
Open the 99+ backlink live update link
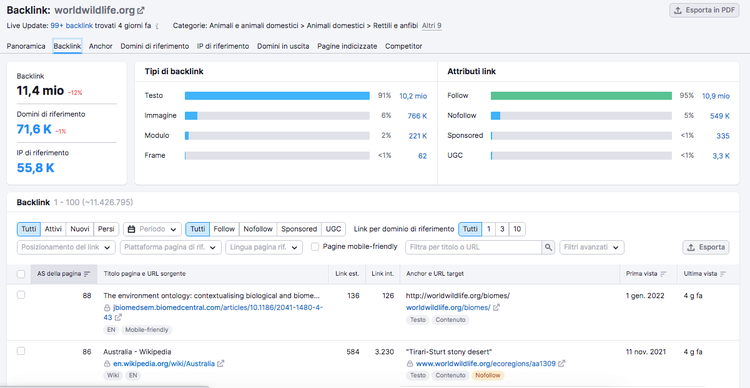[71, 25]
